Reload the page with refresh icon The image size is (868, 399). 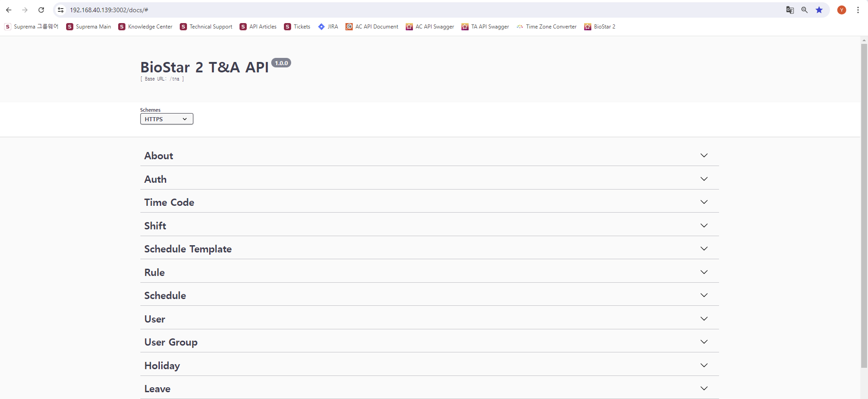[41, 10]
